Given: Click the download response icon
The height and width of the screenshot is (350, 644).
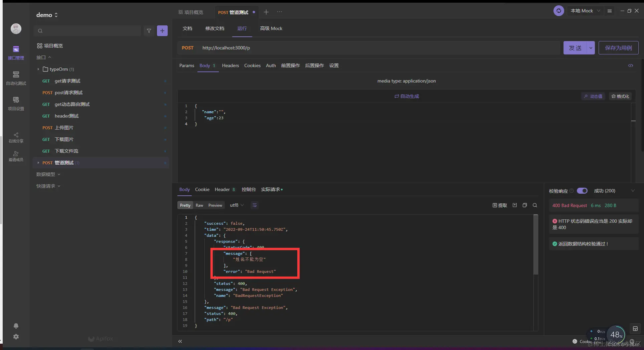Looking at the screenshot, I should (515, 205).
